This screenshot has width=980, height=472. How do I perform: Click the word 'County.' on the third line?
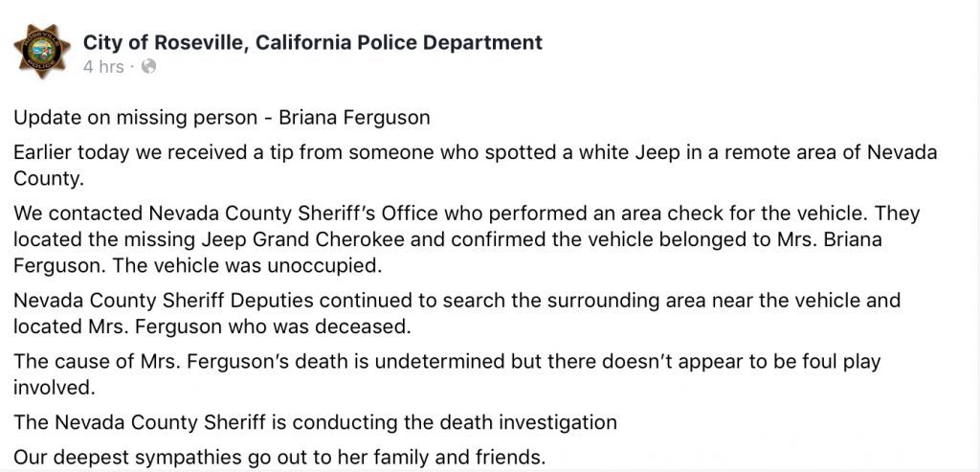coord(49,179)
